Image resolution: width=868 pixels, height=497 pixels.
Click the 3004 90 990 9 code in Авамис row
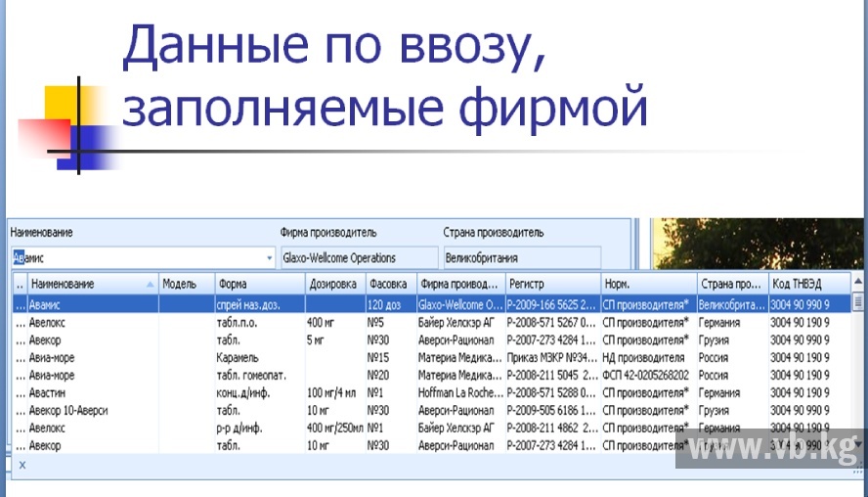(809, 304)
